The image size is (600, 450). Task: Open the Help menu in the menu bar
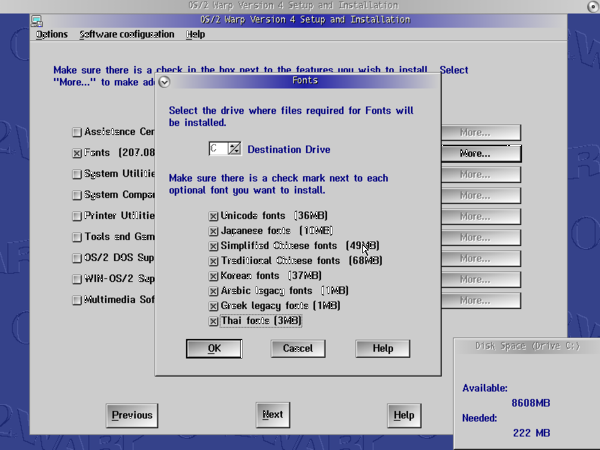(196, 34)
